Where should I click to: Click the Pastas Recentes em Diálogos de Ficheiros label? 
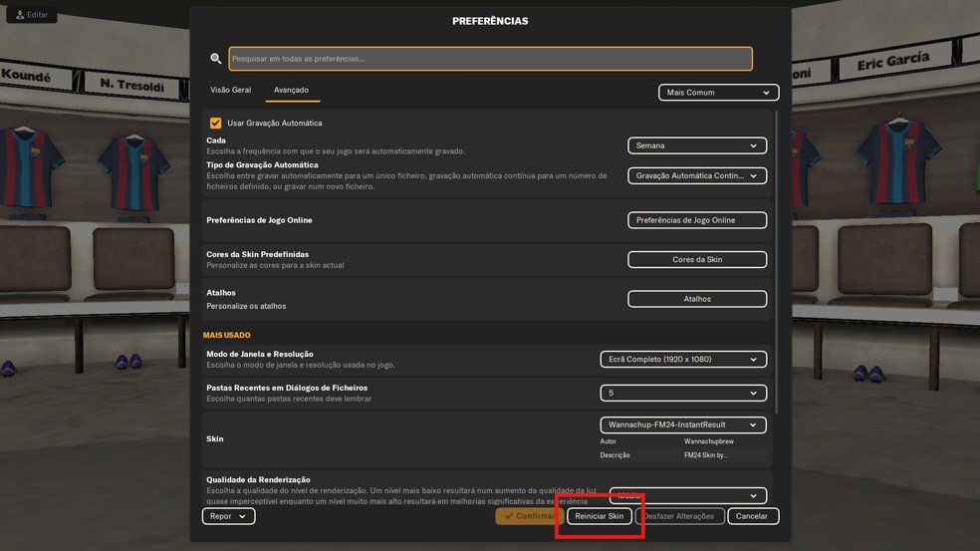click(x=287, y=388)
